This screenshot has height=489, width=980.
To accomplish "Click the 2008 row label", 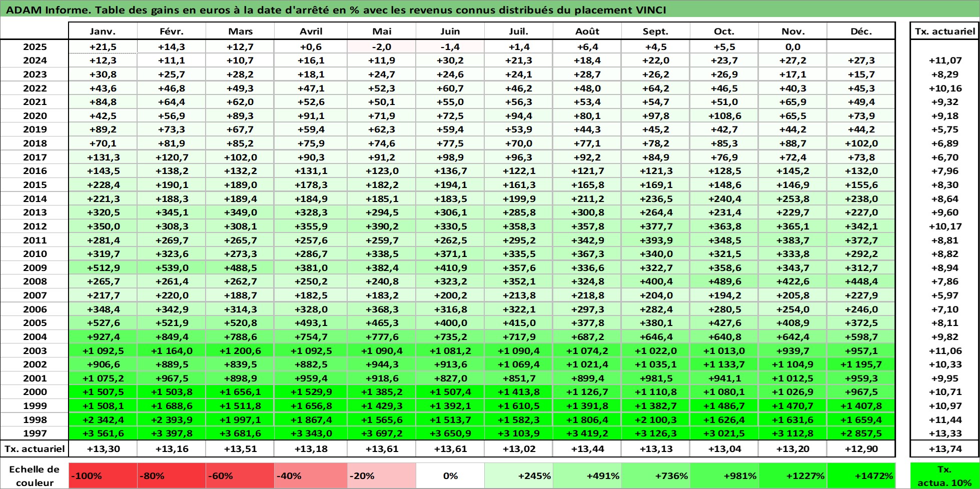I will pos(35,281).
